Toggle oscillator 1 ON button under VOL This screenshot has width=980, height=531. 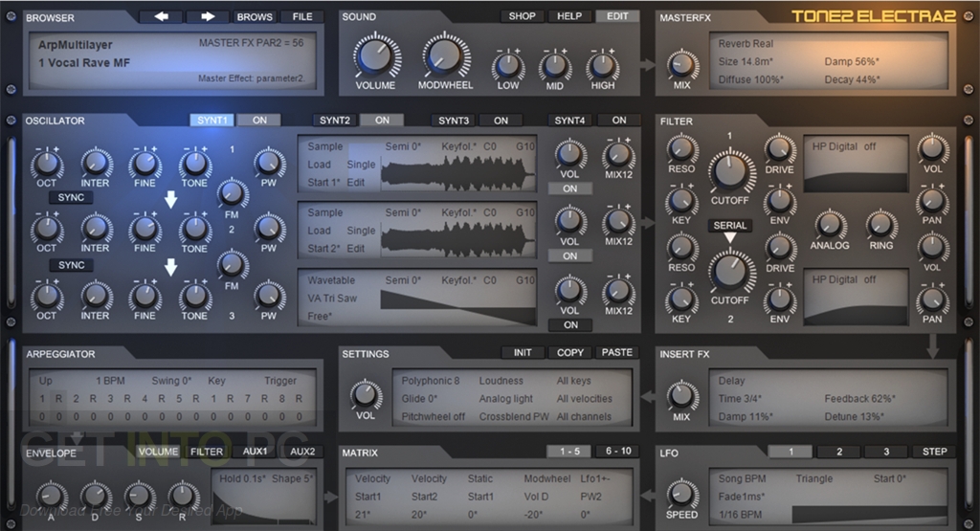(570, 188)
